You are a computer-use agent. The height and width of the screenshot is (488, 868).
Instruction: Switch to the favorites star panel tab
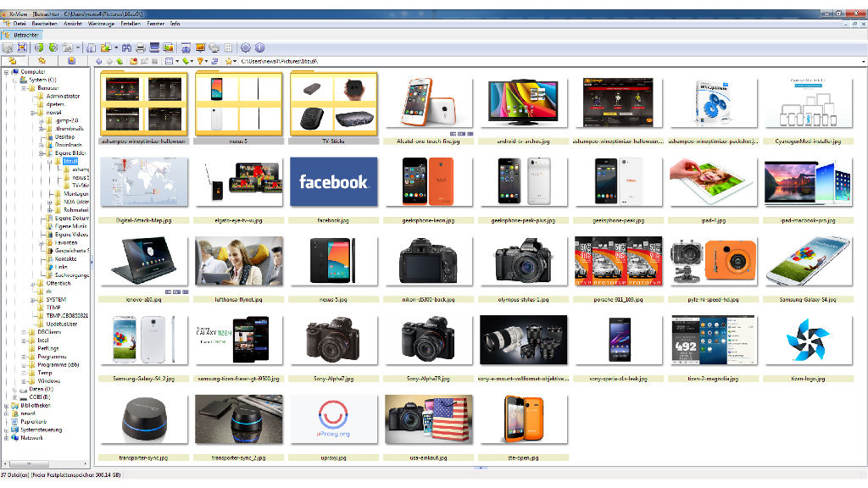tap(42, 61)
